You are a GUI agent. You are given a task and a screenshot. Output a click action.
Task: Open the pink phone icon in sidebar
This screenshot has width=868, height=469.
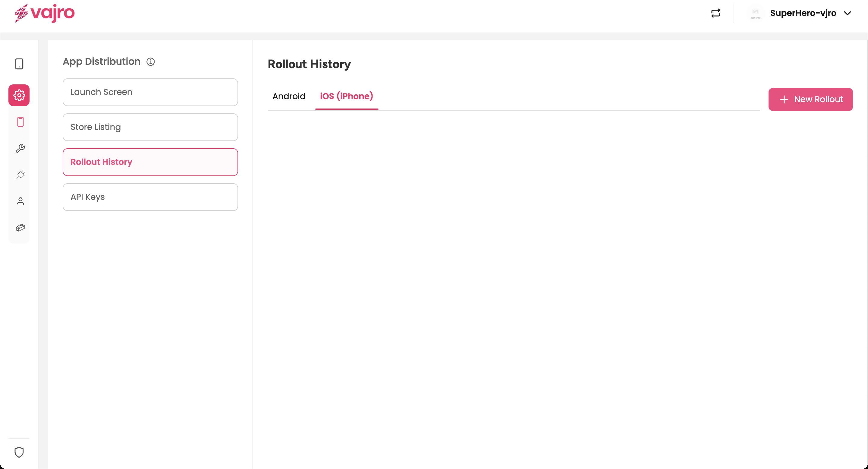[20, 122]
